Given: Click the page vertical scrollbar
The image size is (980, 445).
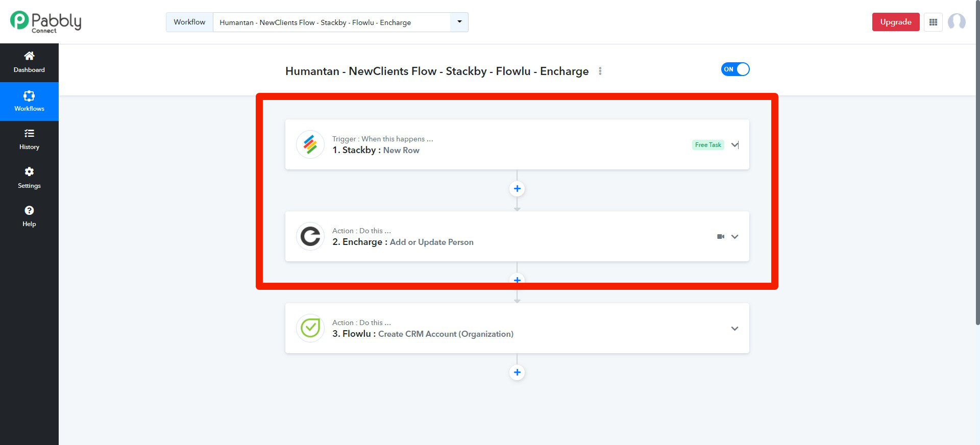Looking at the screenshot, I should point(977,163).
